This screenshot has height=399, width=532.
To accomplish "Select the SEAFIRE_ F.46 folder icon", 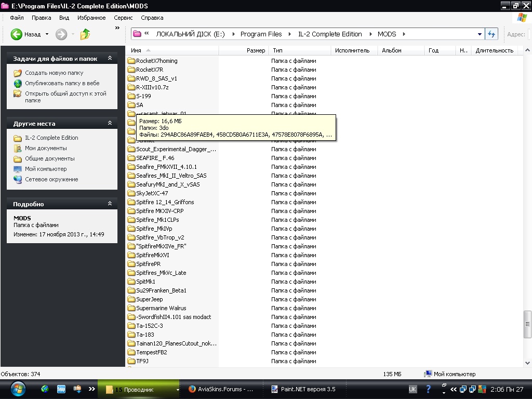I will pos(131,158).
